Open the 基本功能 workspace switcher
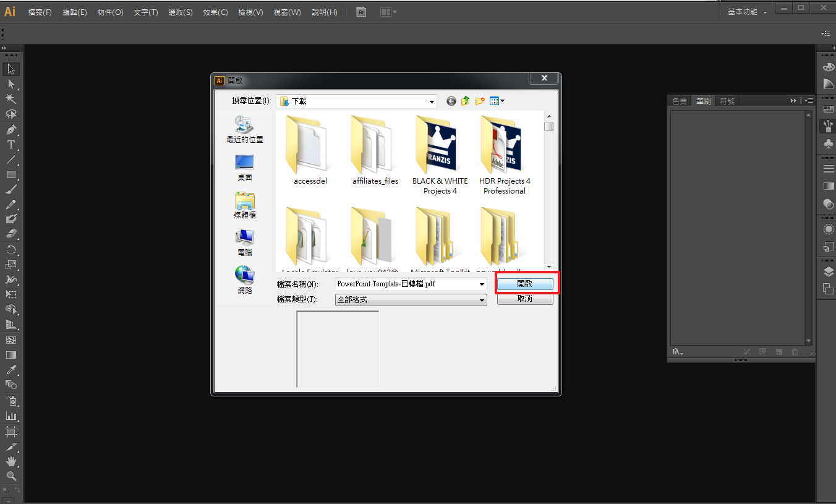The width and height of the screenshot is (836, 504). click(748, 12)
